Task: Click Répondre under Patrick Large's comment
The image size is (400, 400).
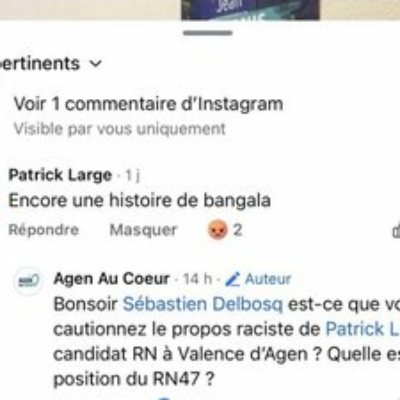Action: click(44, 230)
